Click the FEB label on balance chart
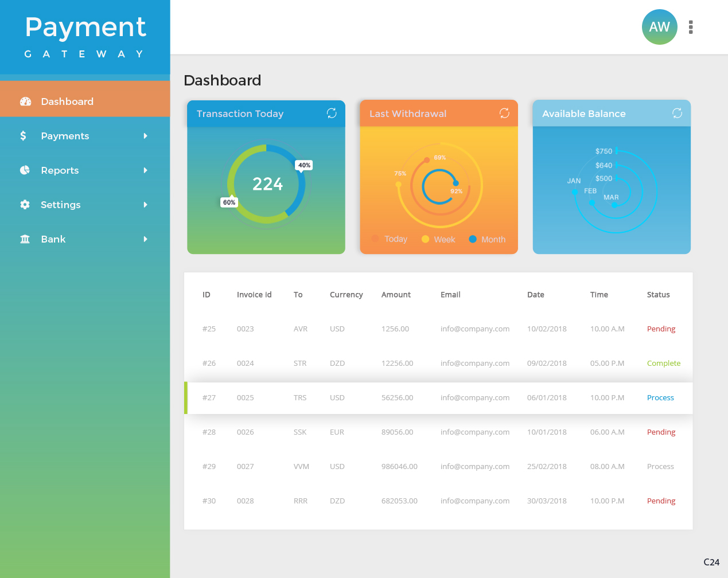This screenshot has width=728, height=578. (590, 191)
